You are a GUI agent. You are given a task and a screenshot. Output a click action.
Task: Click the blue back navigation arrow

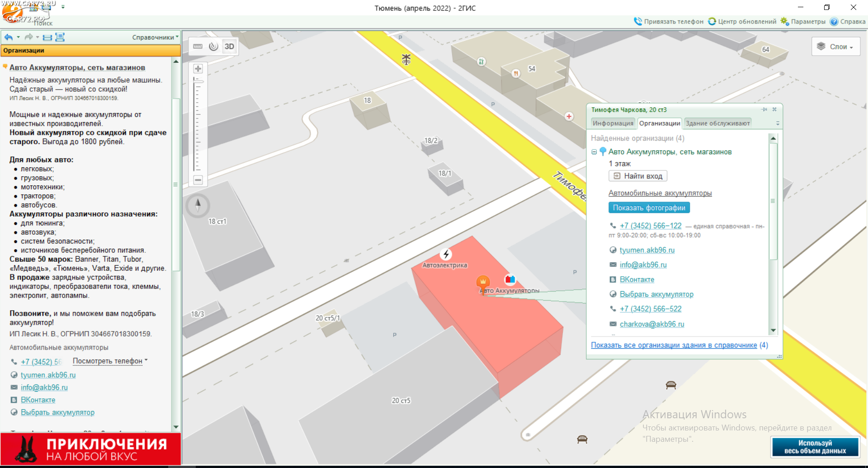point(9,37)
